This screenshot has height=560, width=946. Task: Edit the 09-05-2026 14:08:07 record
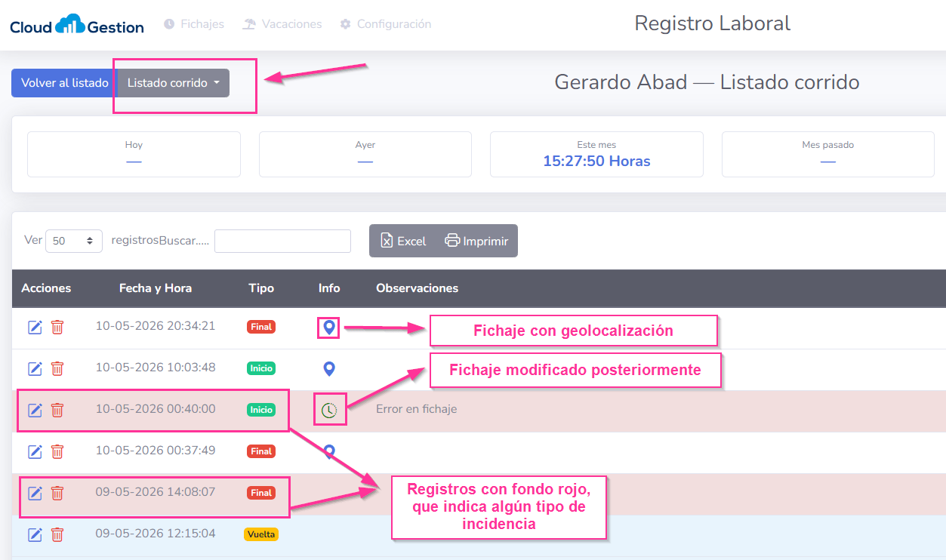[x=35, y=493]
